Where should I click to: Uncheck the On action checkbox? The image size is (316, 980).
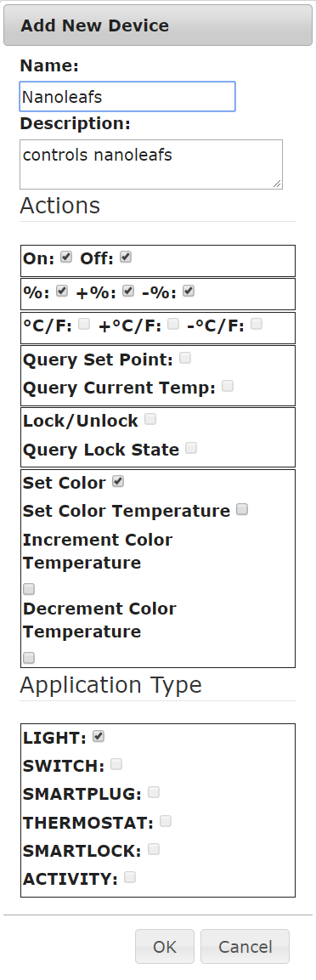[66, 257]
